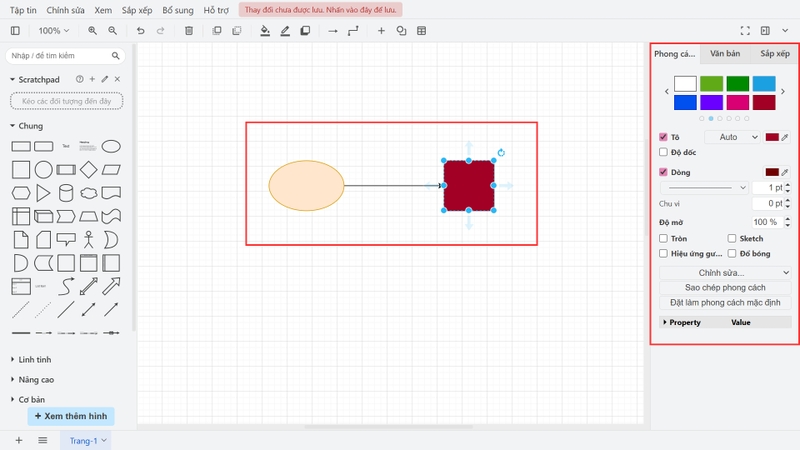Pick the cylinder shape from Chung palette
This screenshot has width=800, height=450.
click(x=66, y=192)
